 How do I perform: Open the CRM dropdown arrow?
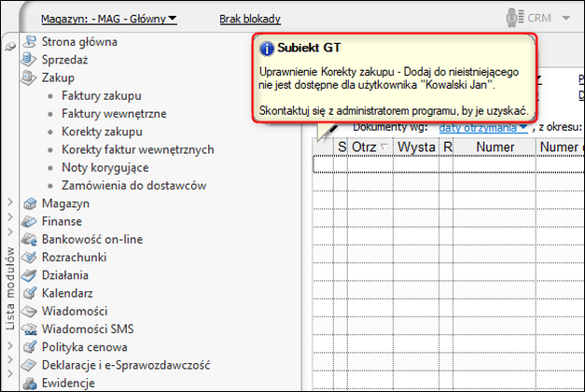pyautogui.click(x=566, y=18)
